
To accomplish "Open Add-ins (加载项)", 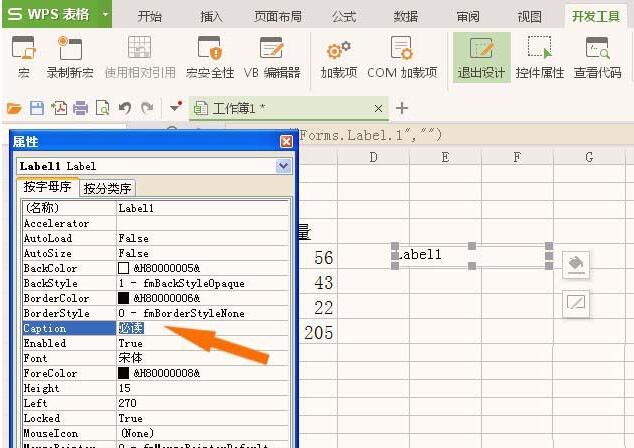I will (x=339, y=57).
